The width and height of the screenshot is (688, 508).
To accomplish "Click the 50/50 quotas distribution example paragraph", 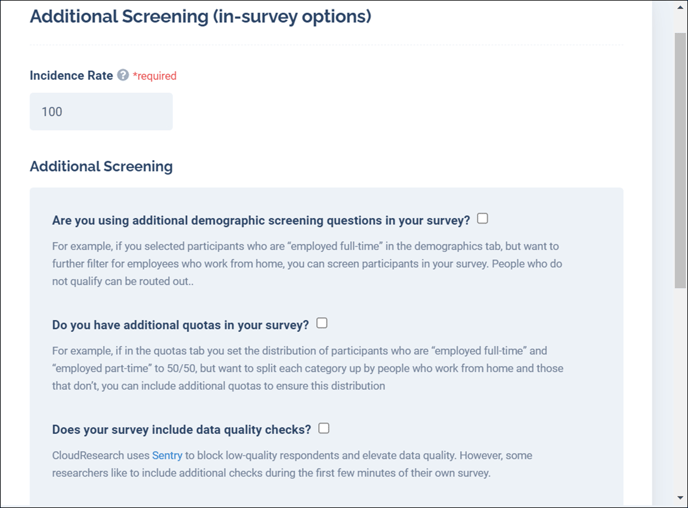I will coord(308,368).
